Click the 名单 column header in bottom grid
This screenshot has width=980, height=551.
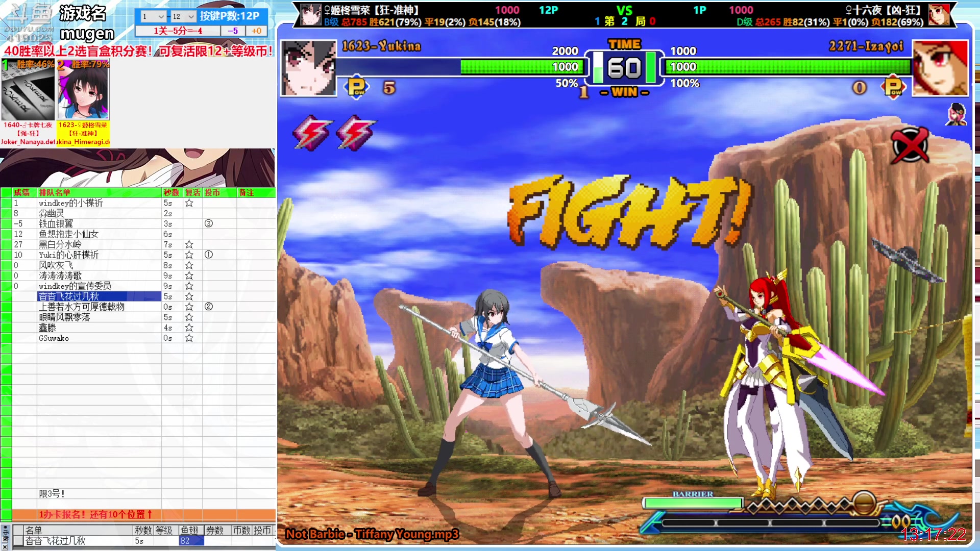(x=79, y=530)
